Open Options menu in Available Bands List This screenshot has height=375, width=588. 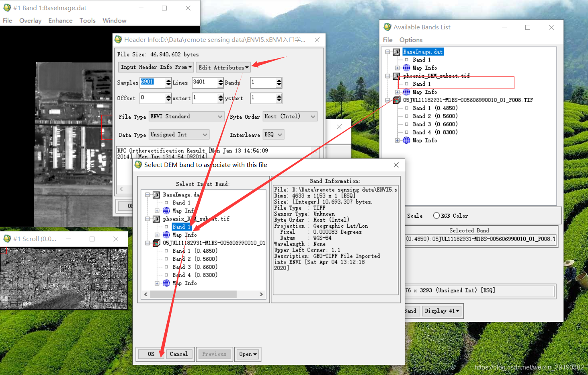(411, 40)
